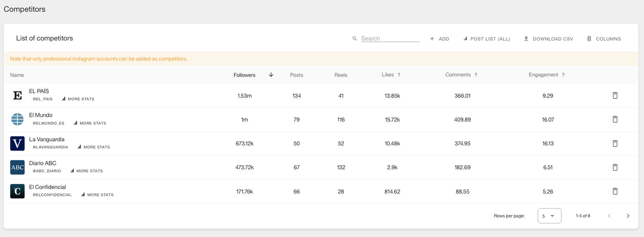Click Add competitor button

440,39
